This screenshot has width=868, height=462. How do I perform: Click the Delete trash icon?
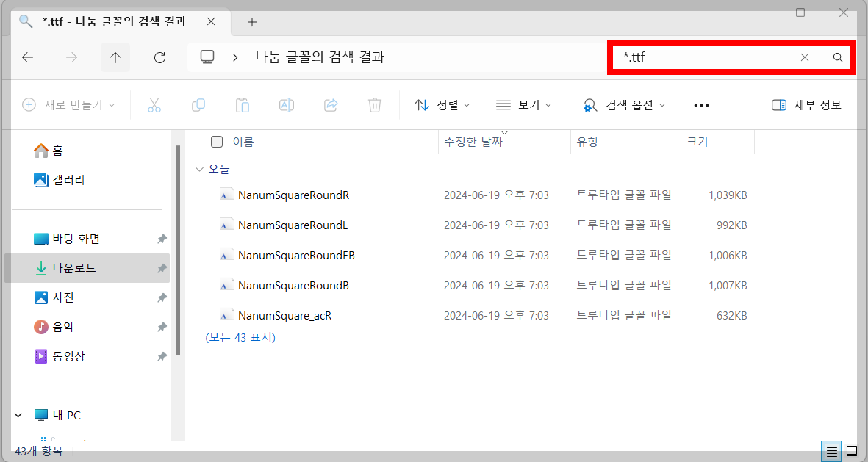[x=374, y=104]
